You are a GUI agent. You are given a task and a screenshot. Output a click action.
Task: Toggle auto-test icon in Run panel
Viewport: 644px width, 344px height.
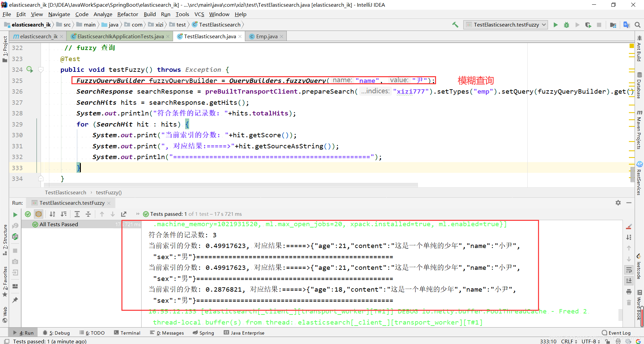15,237
